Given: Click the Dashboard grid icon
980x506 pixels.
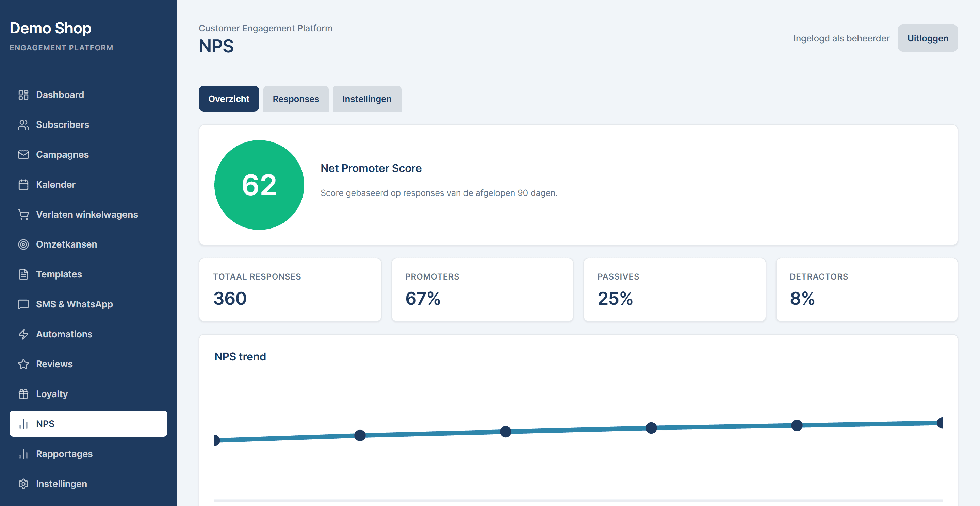Looking at the screenshot, I should [x=23, y=95].
